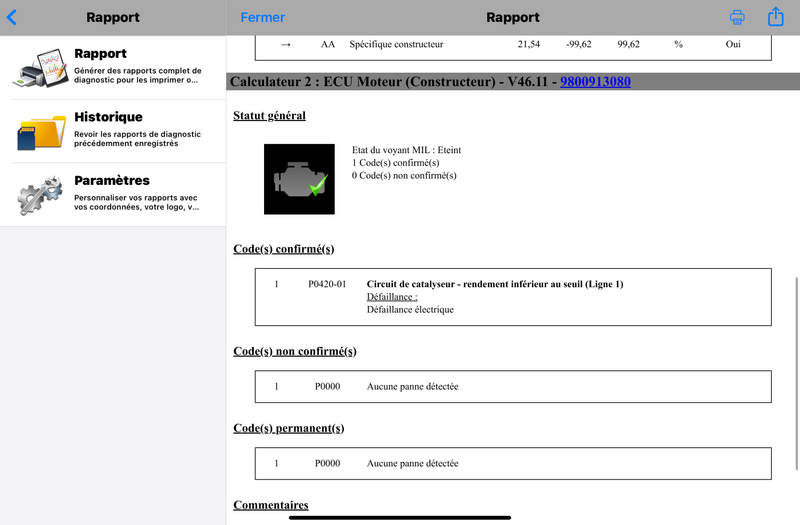Click the report vertical scrollbar
Screen dimensions: 800x525
pos(796,373)
